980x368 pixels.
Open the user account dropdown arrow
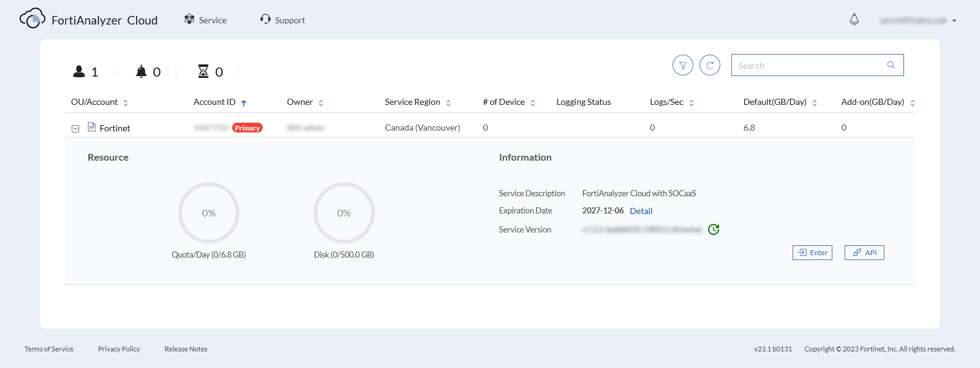click(954, 21)
